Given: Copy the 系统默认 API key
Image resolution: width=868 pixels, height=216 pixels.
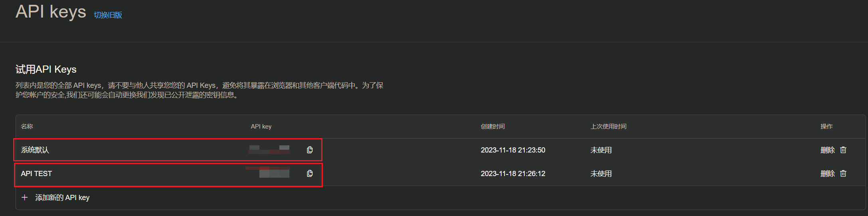Looking at the screenshot, I should pos(310,150).
